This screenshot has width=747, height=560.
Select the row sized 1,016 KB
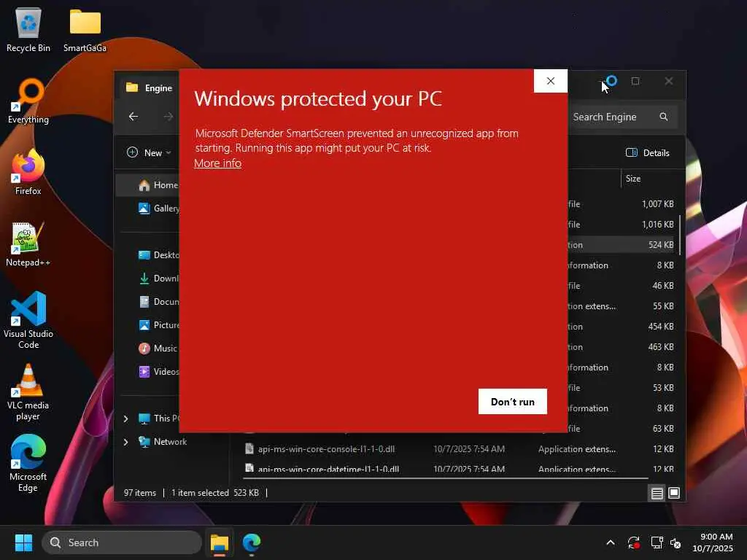point(622,225)
